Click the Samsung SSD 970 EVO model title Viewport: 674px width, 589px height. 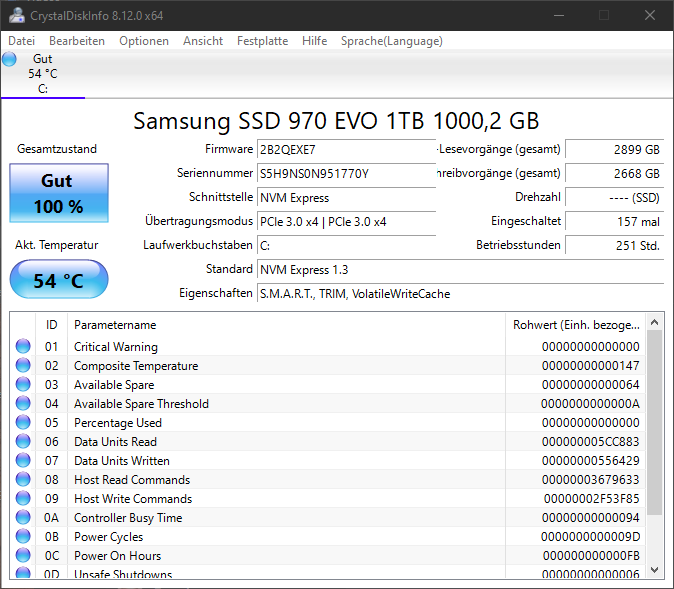click(x=336, y=121)
